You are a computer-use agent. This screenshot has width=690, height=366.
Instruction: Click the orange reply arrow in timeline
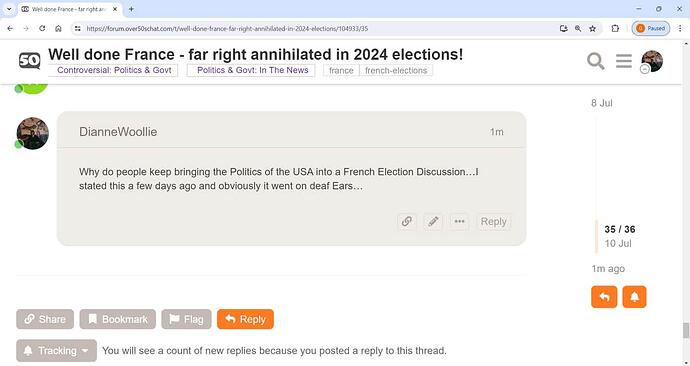604,297
